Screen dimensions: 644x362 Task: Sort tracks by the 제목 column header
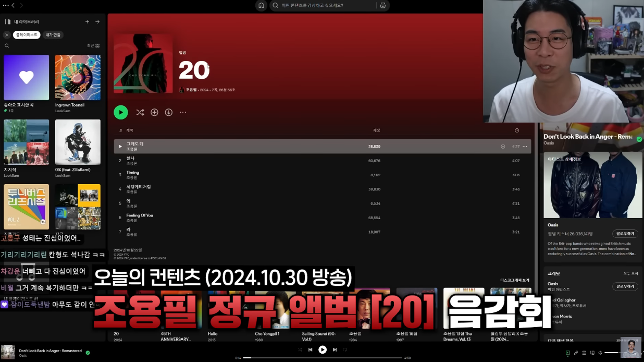pos(130,130)
